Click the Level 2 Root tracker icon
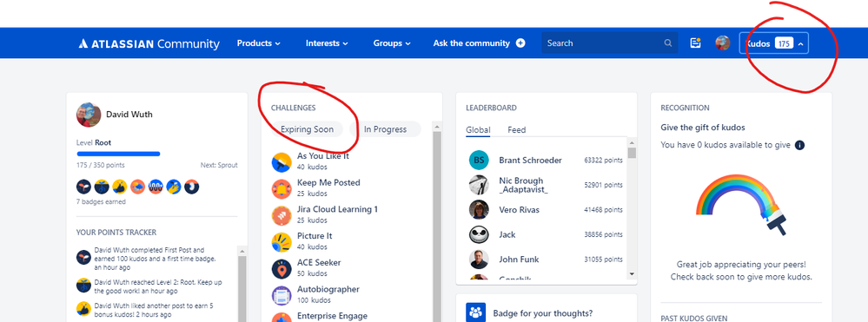Screen dimensions: 868x322 point(83,286)
